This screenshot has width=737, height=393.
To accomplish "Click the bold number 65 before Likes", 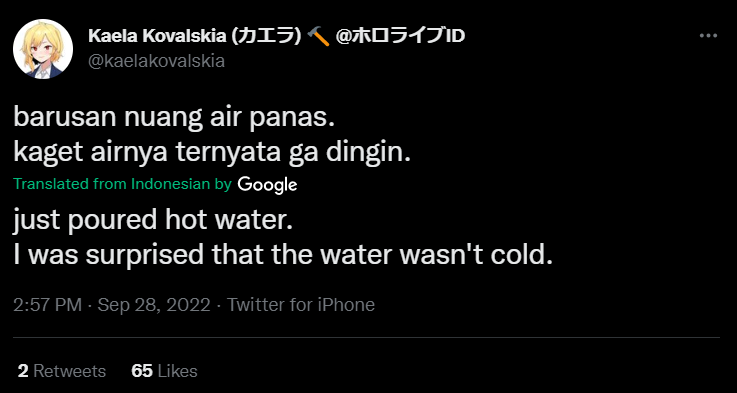I will tap(142, 371).
